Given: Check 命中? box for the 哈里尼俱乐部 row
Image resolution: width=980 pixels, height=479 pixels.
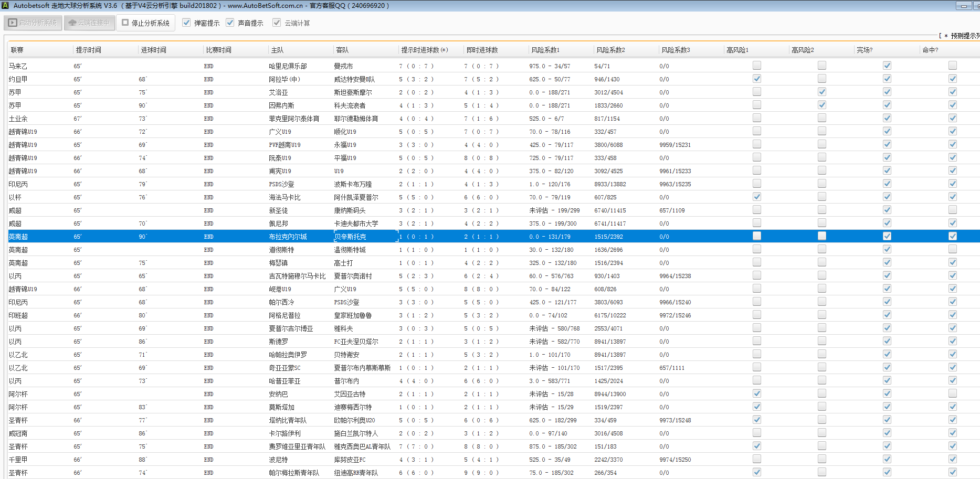Looking at the screenshot, I should pyautogui.click(x=952, y=66).
